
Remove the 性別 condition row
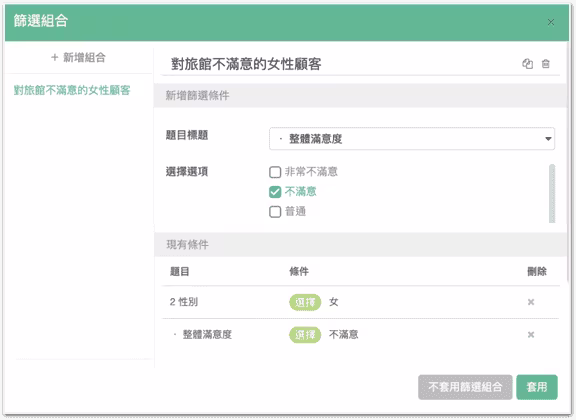(x=531, y=302)
